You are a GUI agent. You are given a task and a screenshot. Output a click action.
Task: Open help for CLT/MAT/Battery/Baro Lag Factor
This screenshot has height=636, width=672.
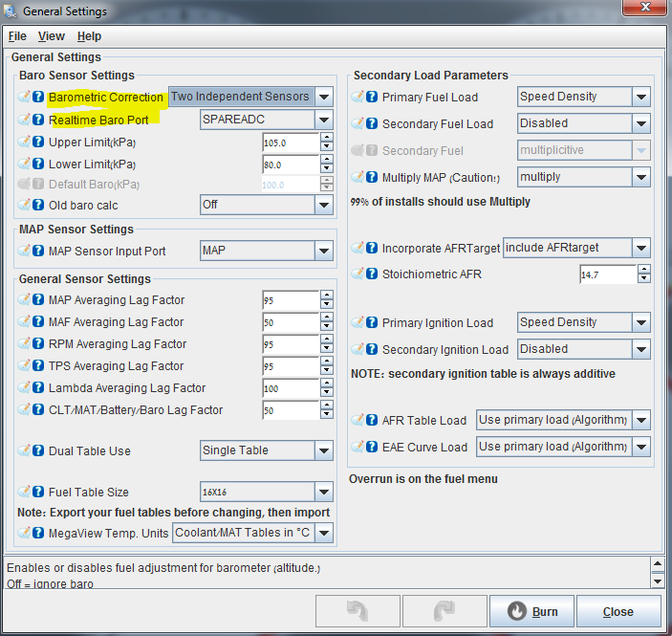pos(38,409)
